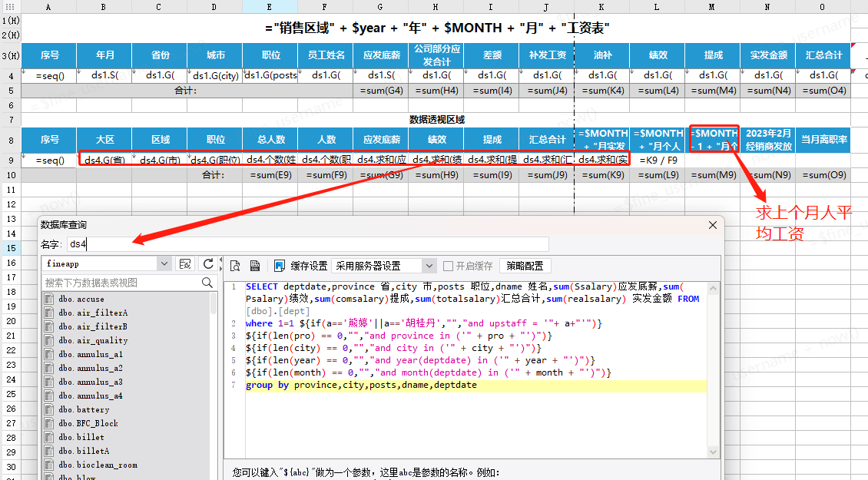The width and height of the screenshot is (868, 480).
Task: Select dbo.annulus_a3 table
Action: point(91,382)
